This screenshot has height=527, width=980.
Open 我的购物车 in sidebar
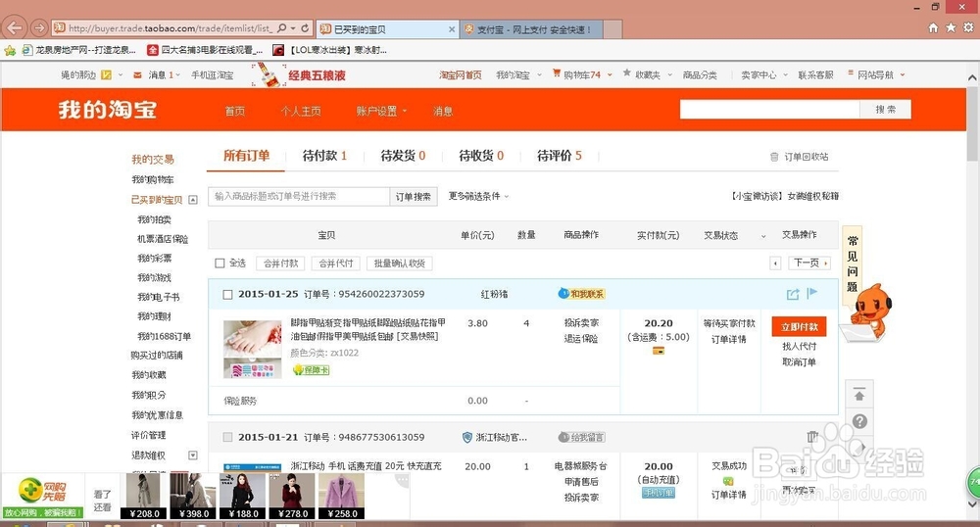[153, 180]
